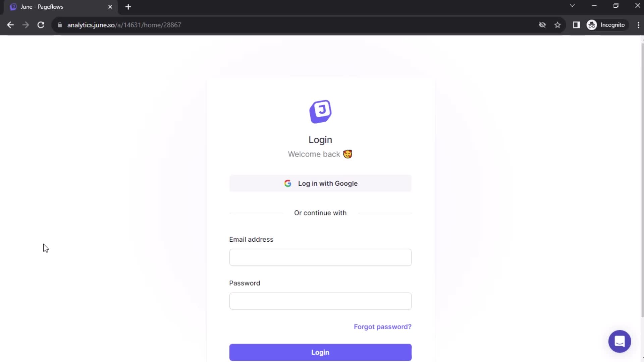Click the browser extensions puzzle icon
Image resolution: width=644 pixels, height=362 pixels.
[x=576, y=25]
